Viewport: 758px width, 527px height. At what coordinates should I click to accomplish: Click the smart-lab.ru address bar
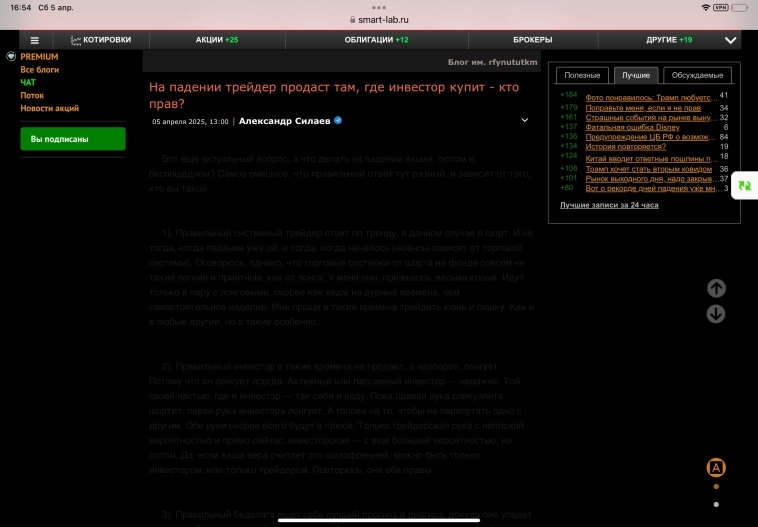tap(383, 20)
